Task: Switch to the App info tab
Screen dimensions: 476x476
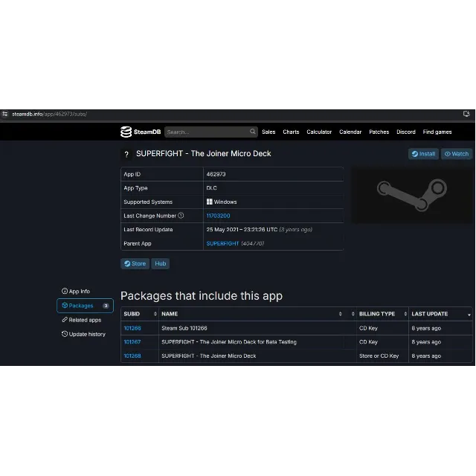Action: tap(76, 292)
